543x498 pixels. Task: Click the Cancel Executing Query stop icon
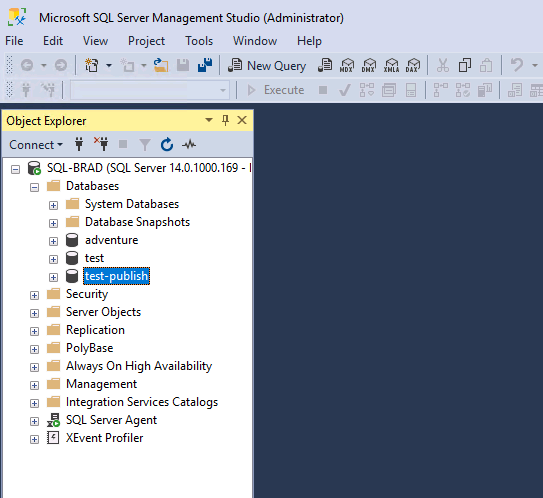(x=323, y=90)
